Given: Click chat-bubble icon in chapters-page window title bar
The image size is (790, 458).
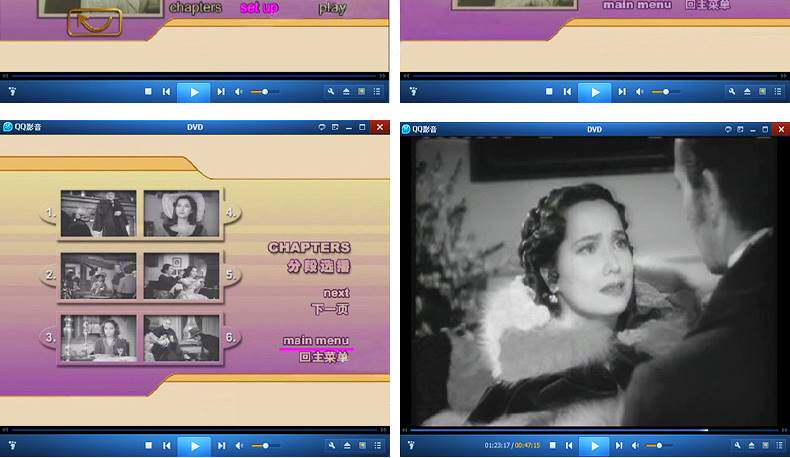Looking at the screenshot, I should pyautogui.click(x=321, y=127).
